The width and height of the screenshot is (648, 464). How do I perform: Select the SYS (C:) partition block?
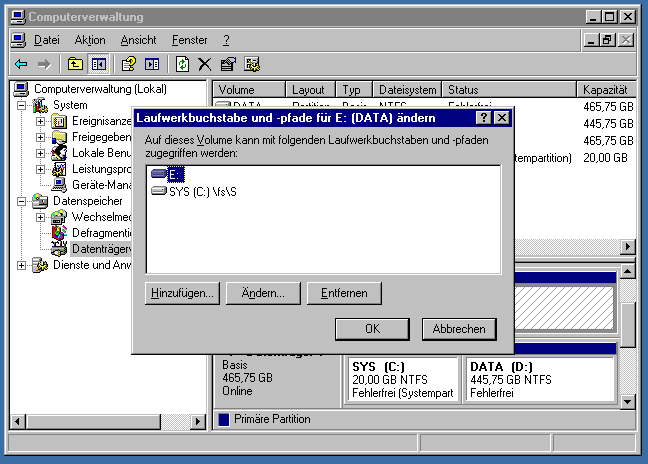coord(403,380)
